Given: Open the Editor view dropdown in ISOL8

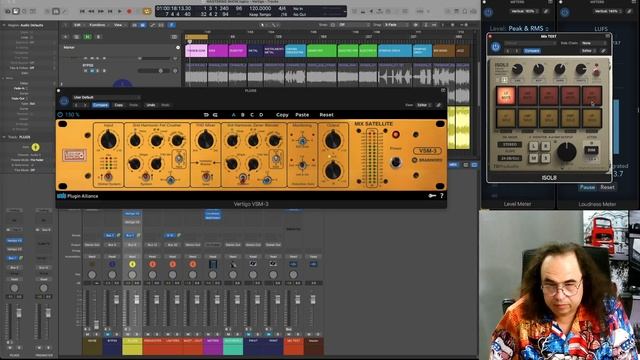Looking at the screenshot, I should pos(588,51).
